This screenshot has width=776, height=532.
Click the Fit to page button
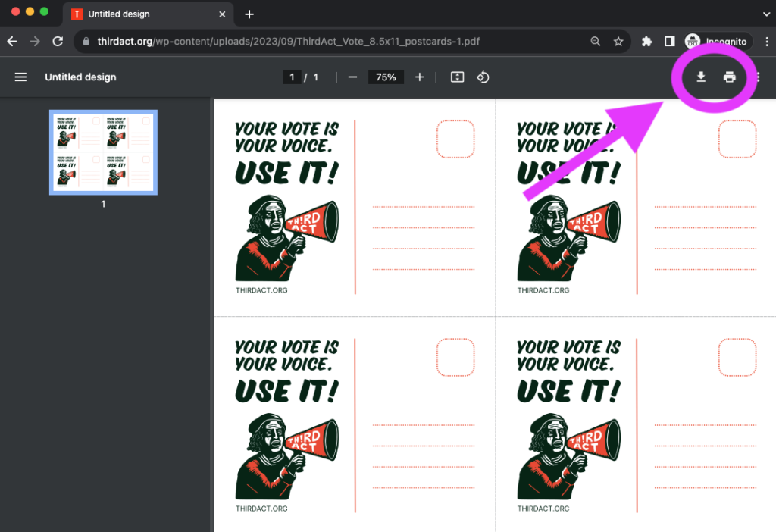pos(457,77)
